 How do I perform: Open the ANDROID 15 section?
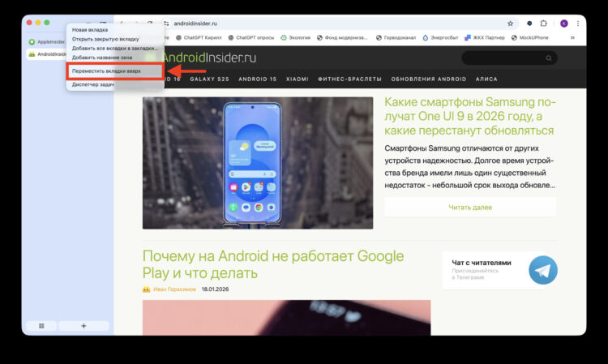(x=258, y=79)
